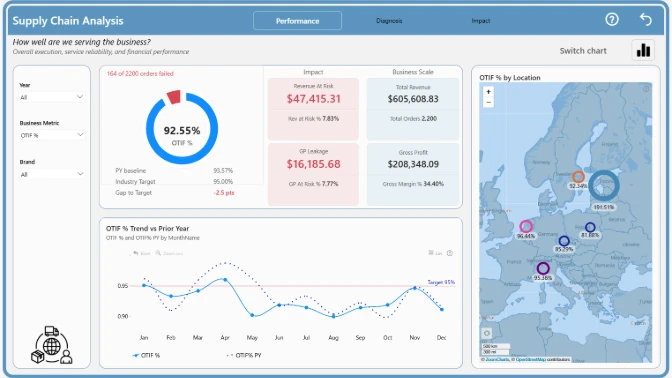This screenshot has width=672, height=378.
Task: Select the large blue Estonia location ring
Action: 603,186
